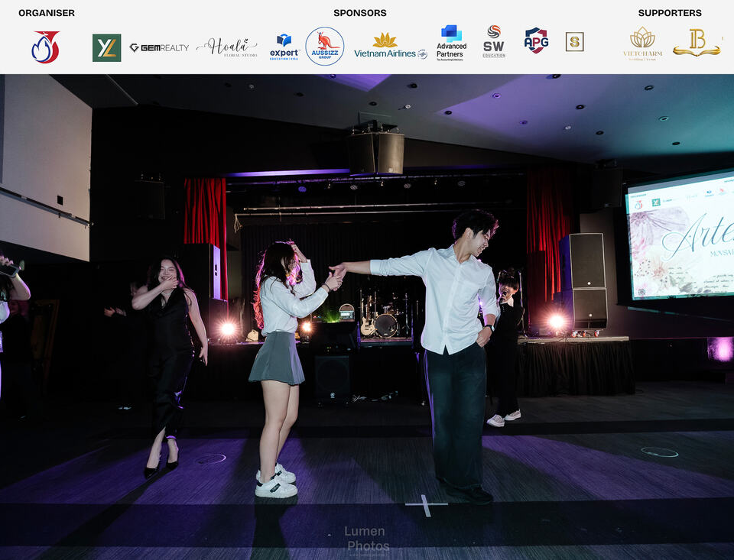734x560 pixels.
Task: Click the SW Education logo
Action: [494, 42]
